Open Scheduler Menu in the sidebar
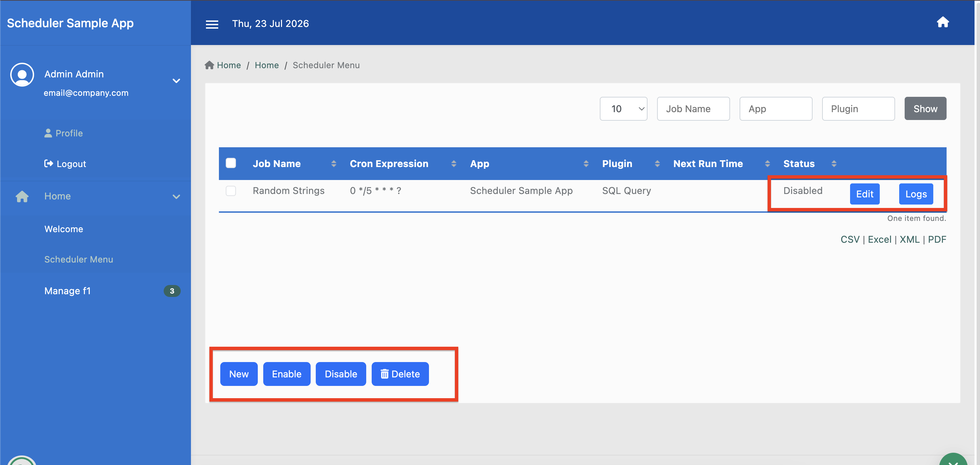The width and height of the screenshot is (980, 465). [79, 259]
